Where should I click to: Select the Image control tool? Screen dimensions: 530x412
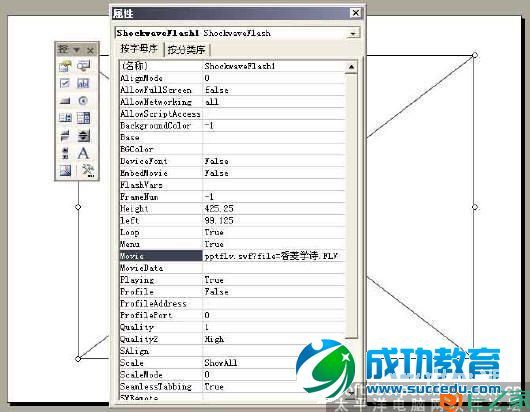pyautogui.click(x=65, y=171)
